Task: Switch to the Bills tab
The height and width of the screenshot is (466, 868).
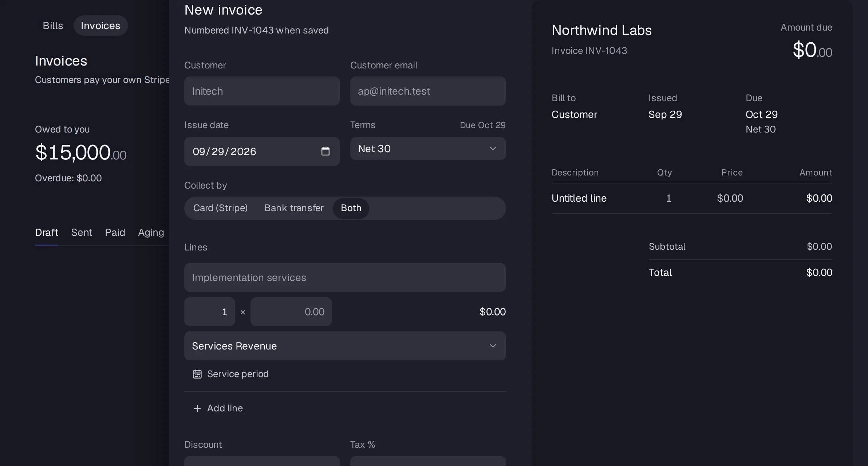Action: 53,25
